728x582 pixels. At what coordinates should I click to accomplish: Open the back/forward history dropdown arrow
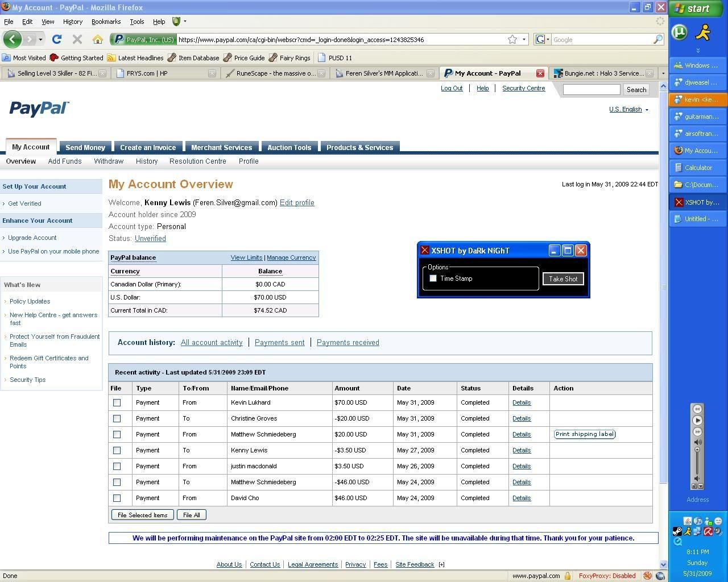[40, 40]
